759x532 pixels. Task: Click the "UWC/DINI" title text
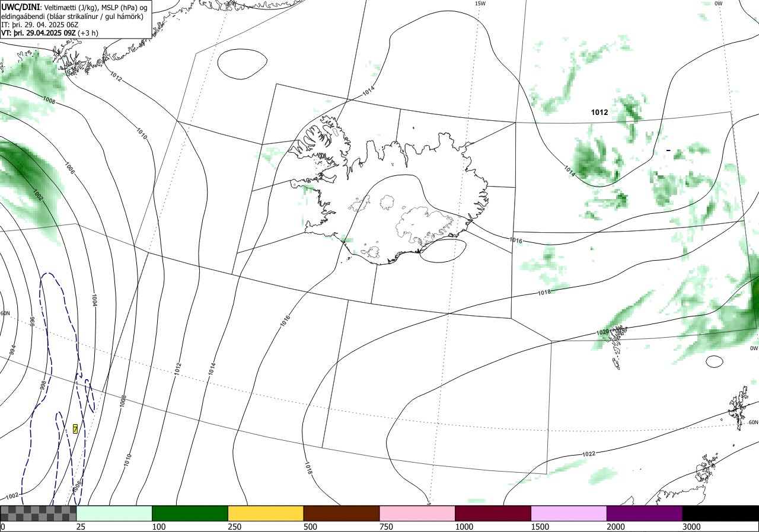[21, 7]
